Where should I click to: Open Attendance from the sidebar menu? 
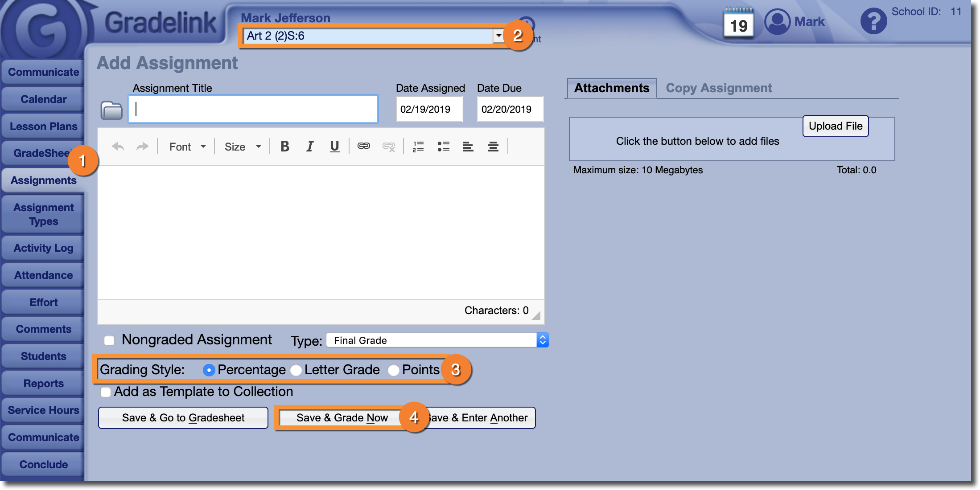tap(43, 275)
